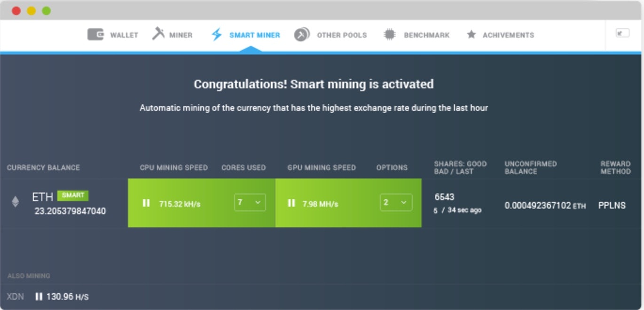This screenshot has height=310, width=644.
Task: Click the automatic mining description text
Action: 314,108
